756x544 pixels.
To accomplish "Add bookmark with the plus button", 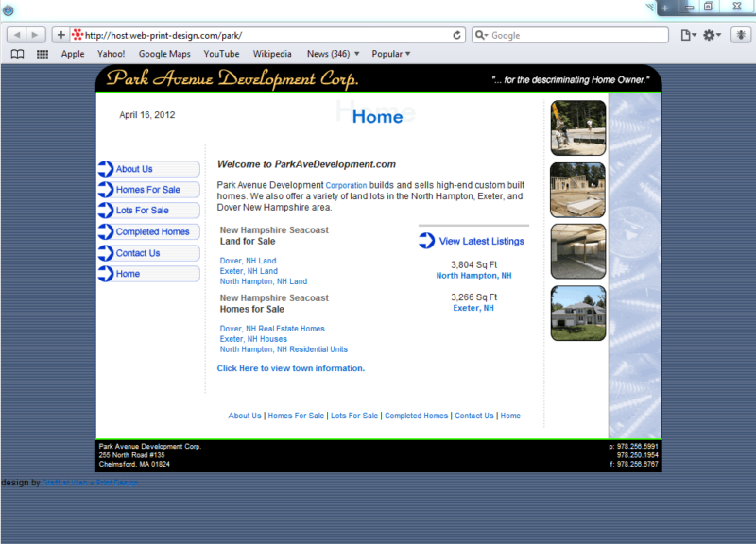I will coord(60,35).
